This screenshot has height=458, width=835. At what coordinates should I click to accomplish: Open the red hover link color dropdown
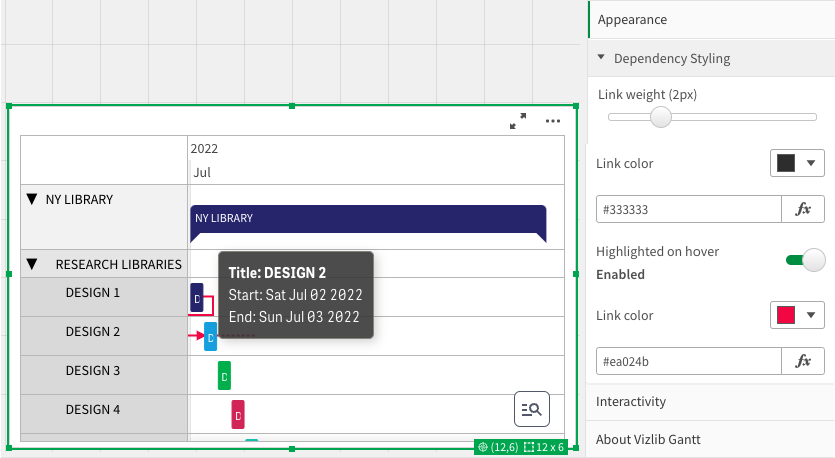[x=797, y=315]
